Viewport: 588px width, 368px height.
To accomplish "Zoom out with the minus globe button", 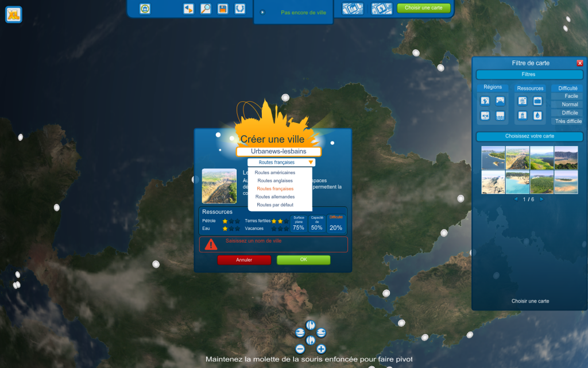I will (300, 349).
